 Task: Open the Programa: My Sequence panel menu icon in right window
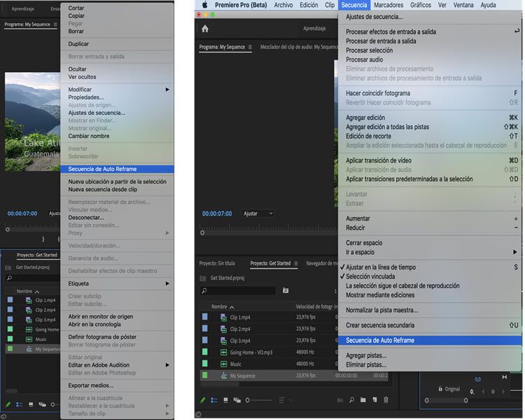250,47
